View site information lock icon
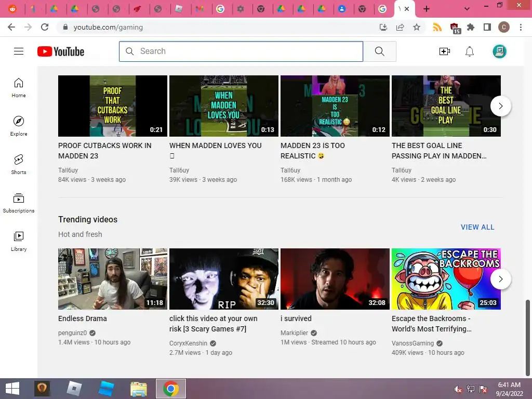Screen dimensions: 532x399 65,27
